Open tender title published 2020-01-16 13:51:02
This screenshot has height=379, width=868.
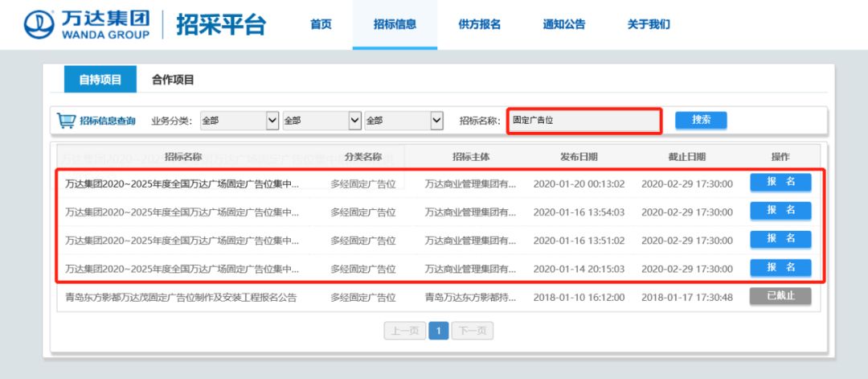tap(182, 241)
